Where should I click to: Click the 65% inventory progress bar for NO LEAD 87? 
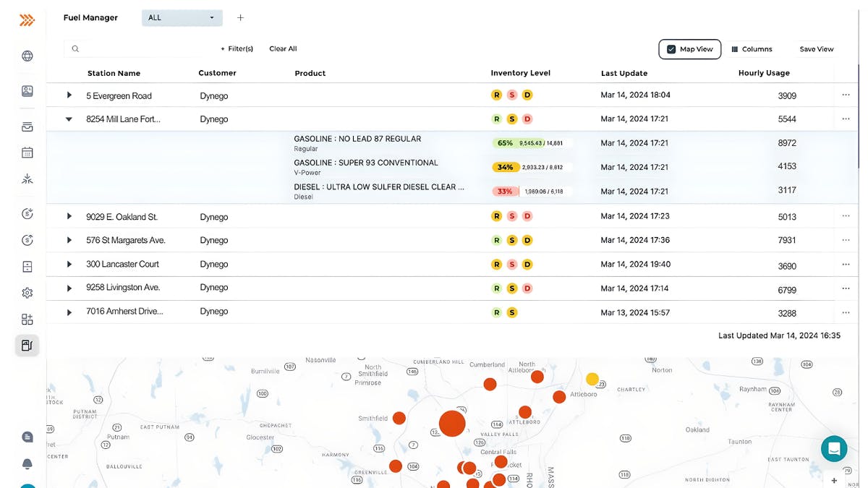tap(506, 143)
